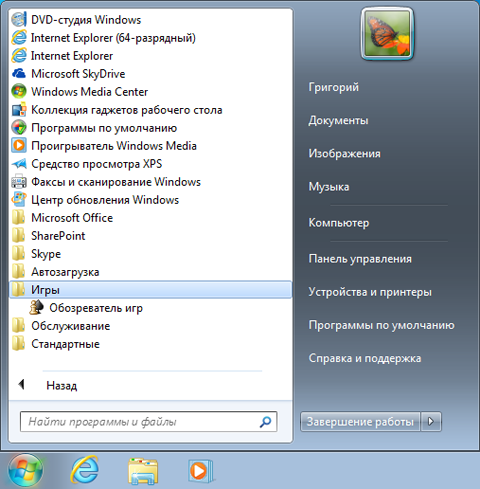This screenshot has height=489, width=480.
Task: Open Windows Explorer taskbar folder icon
Action: click(x=143, y=471)
